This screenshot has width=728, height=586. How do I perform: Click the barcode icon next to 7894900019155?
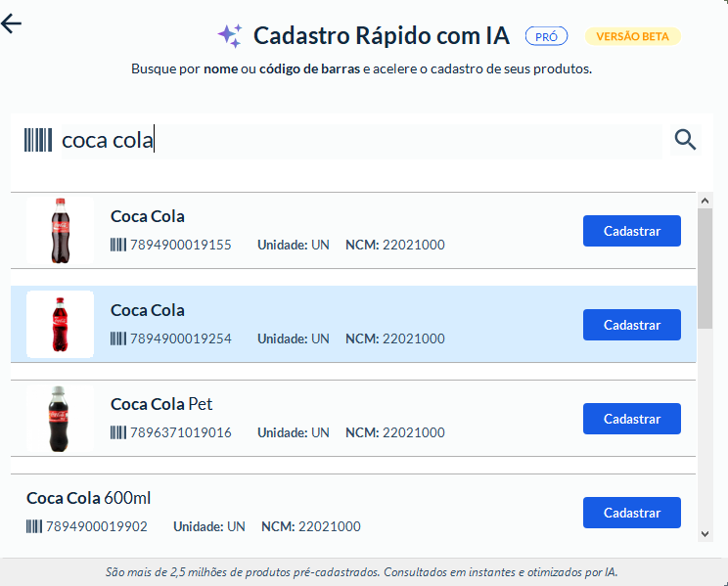(x=118, y=245)
